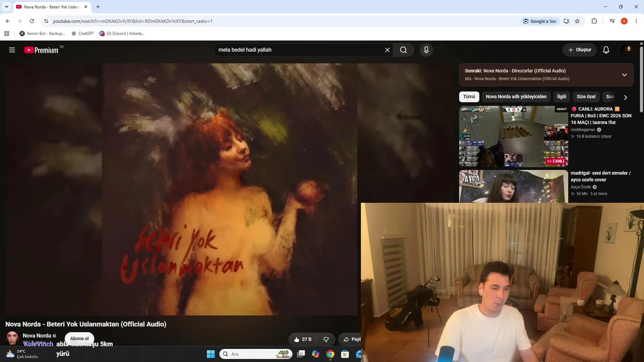Viewport: 644px width, 362px height.
Task: Select the İlgili filter chip
Action: [561, 97]
